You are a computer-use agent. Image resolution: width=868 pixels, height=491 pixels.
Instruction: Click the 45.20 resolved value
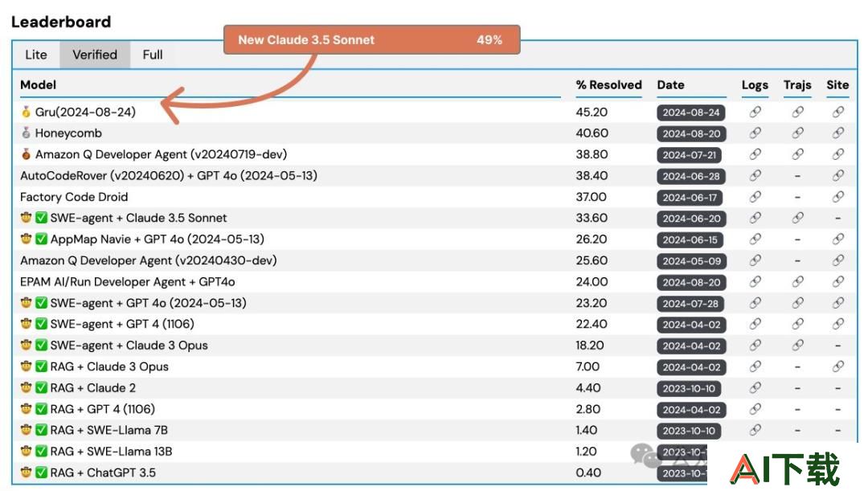592,113
